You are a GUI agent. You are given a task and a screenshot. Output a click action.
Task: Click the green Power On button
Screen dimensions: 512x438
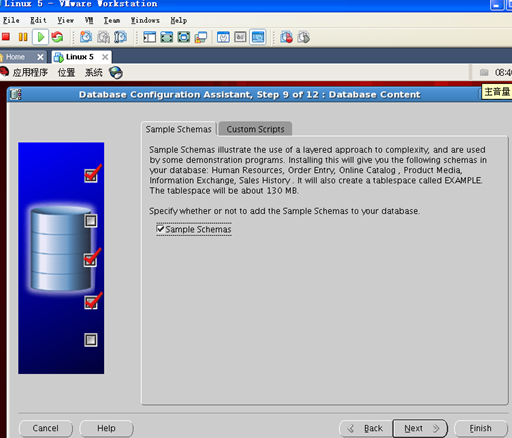(x=41, y=37)
